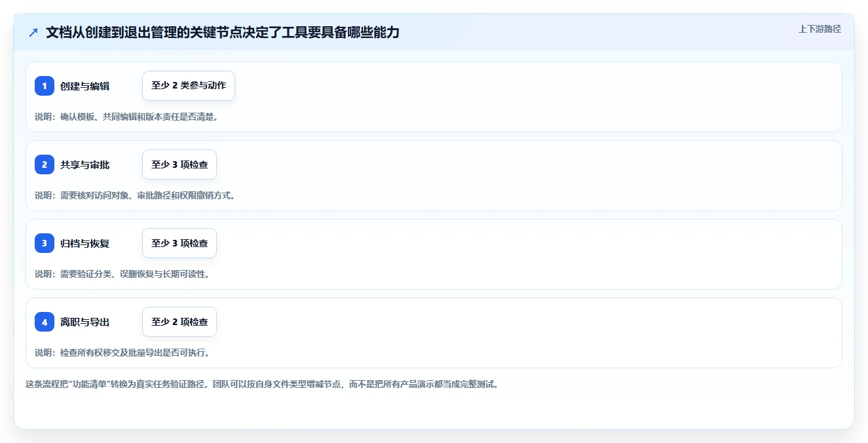Click the 至少 3 项检查 pill beside 归档与恢复
Viewport: 868px width, 443px height.
click(x=179, y=243)
